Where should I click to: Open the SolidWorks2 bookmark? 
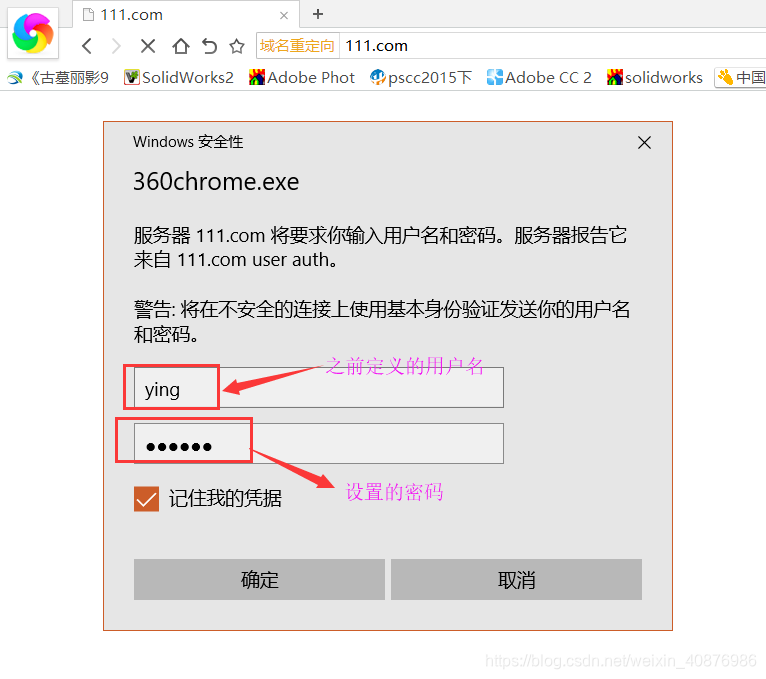pyautogui.click(x=179, y=78)
